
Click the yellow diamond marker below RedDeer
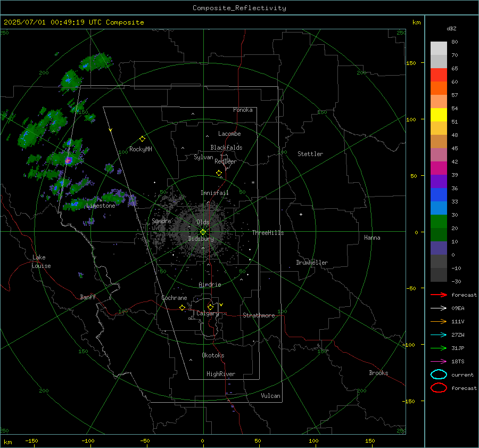pyautogui.click(x=219, y=173)
